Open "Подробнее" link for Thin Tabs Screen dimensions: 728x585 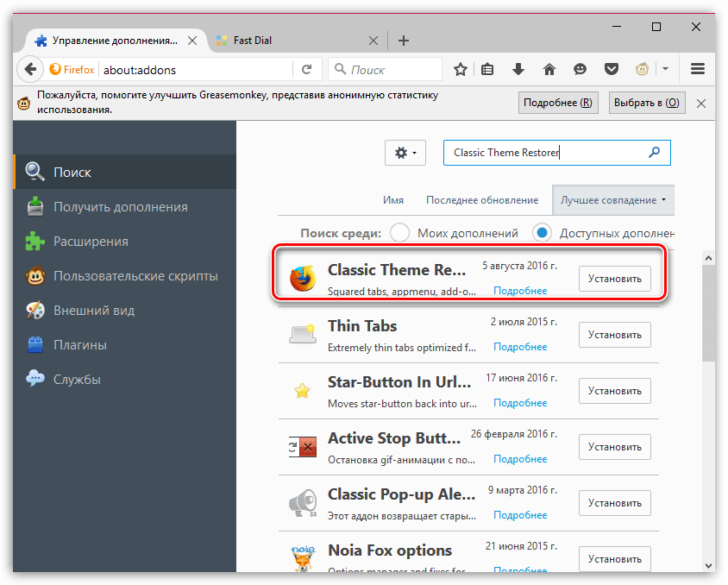pyautogui.click(x=520, y=347)
